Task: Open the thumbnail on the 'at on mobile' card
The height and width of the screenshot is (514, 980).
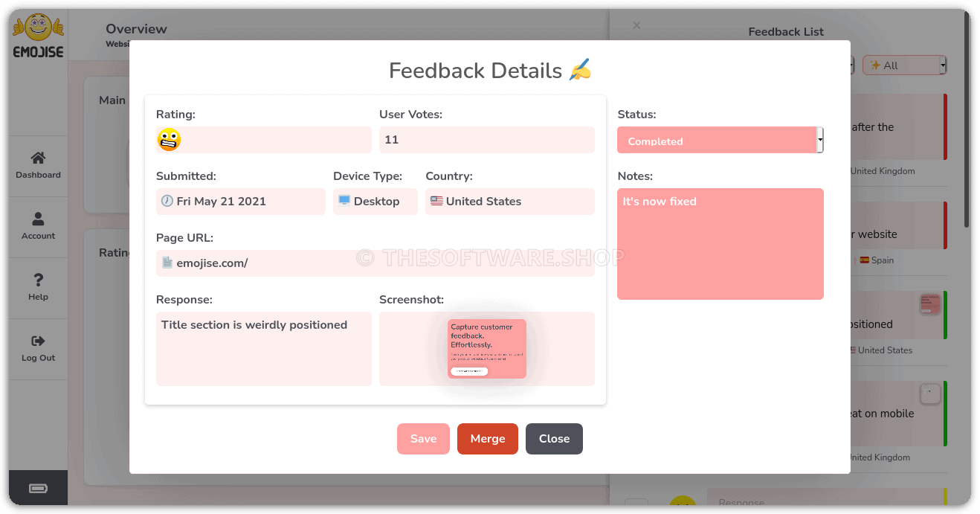Action: pos(930,393)
